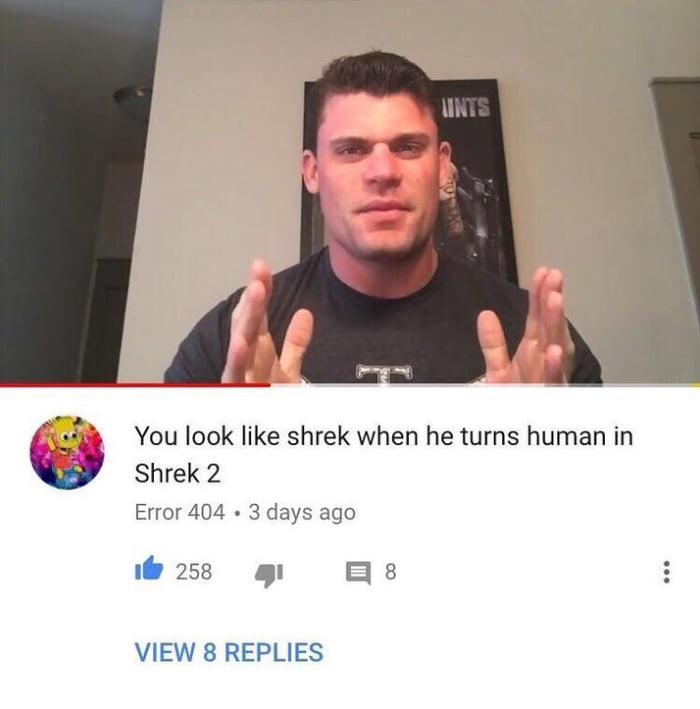Expand VIEW 8 REPLIES
Viewport: 700px width, 709px height.
coord(229,652)
